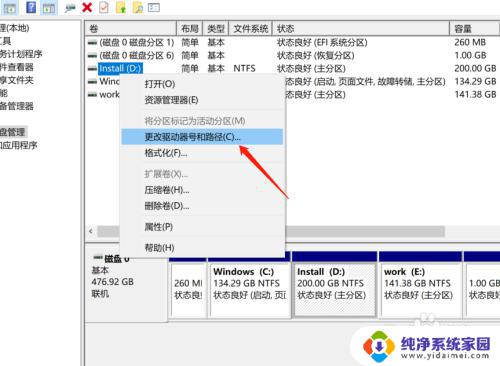This screenshot has height=366, width=500.
Task: Choose 格式化(F)... from the context menu
Action: [202, 153]
